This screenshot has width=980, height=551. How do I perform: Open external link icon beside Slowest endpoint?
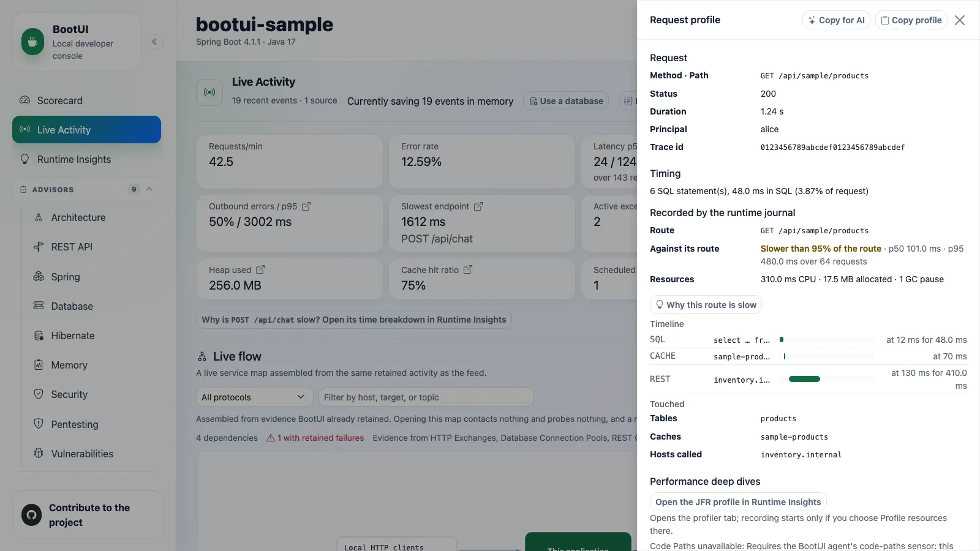coord(478,206)
